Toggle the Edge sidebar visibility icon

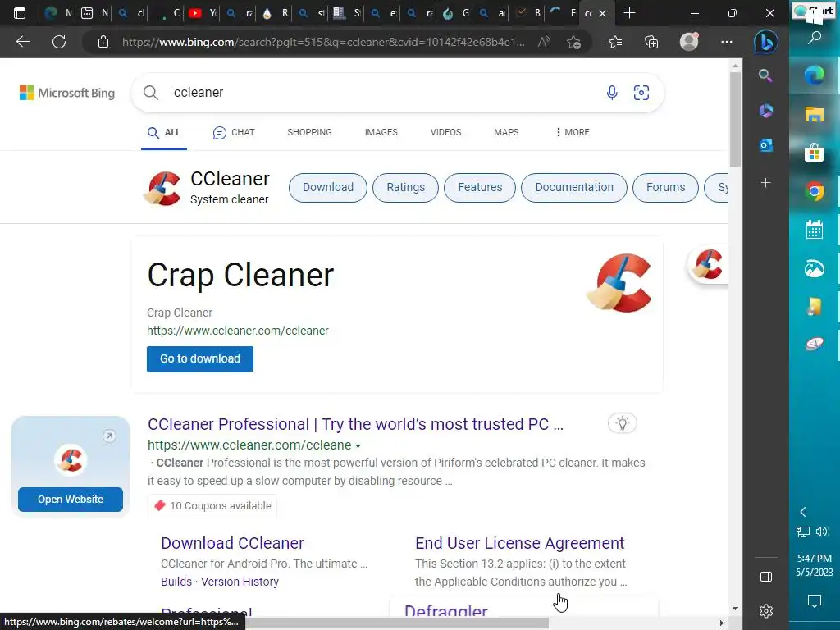[766, 577]
